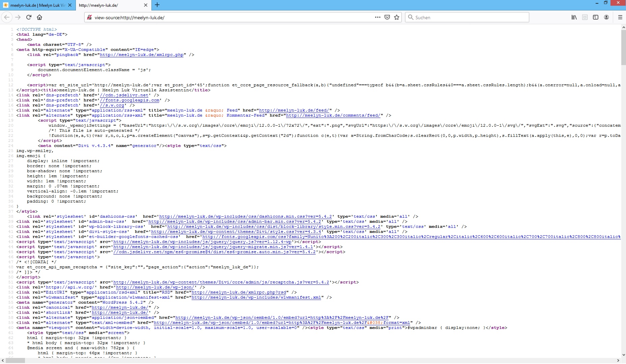Restore down the Firefox window

click(606, 3)
